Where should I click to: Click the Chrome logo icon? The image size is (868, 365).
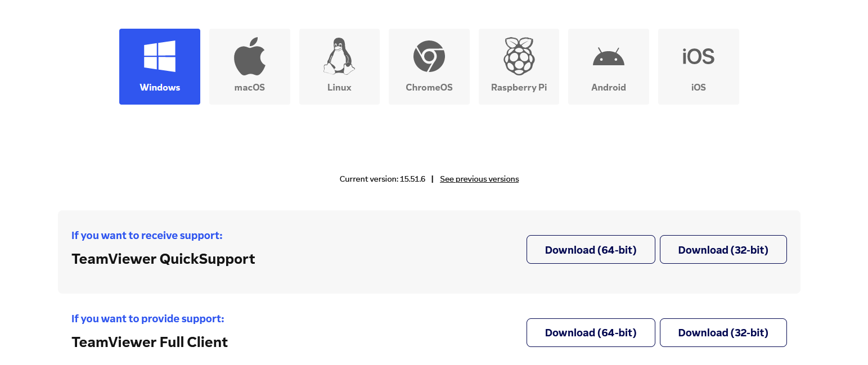(429, 56)
